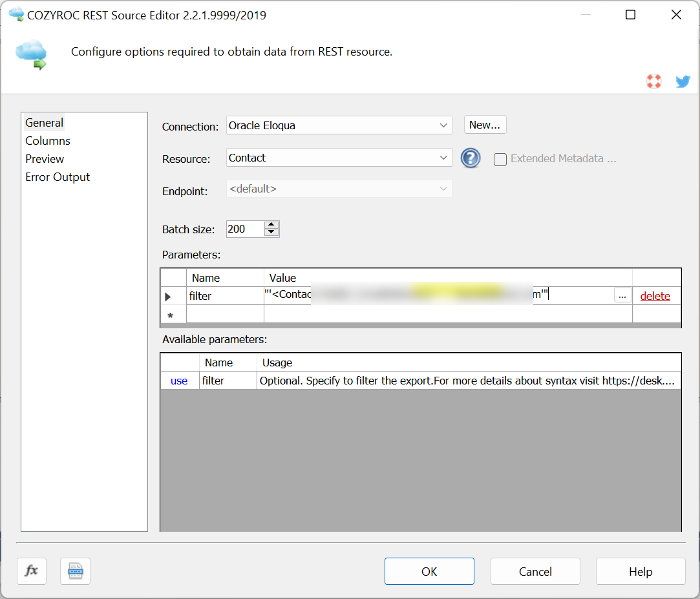Click the title bar COZYROC cloud icon

pos(17,15)
